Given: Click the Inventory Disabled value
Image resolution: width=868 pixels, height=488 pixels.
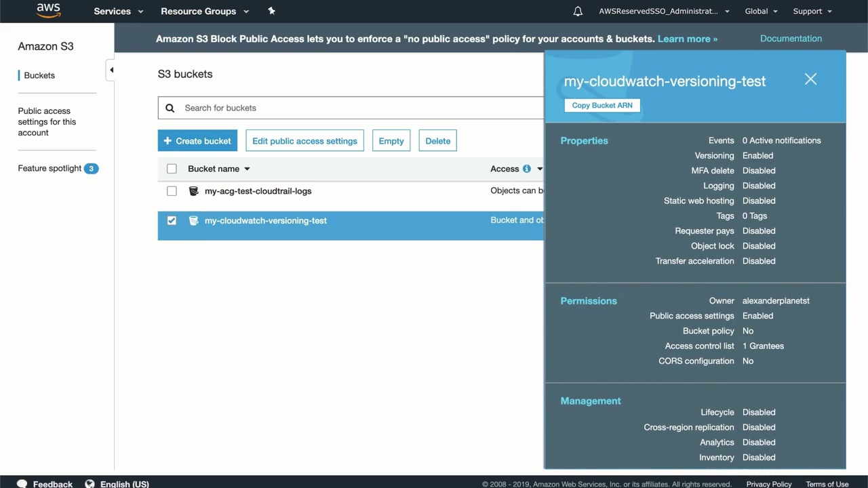Looking at the screenshot, I should click(759, 457).
